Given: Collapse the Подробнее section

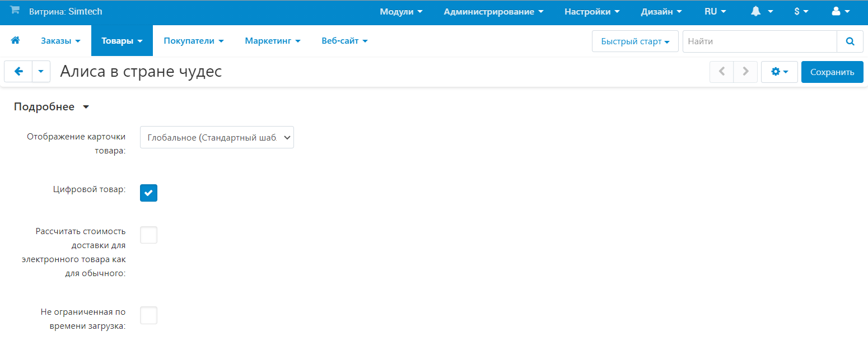Looking at the screenshot, I should [51, 107].
